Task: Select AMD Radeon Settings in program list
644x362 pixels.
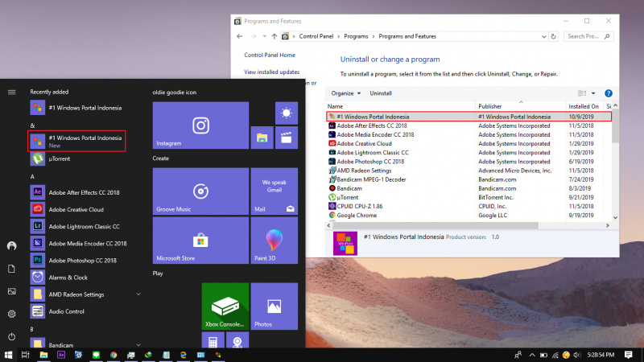Action: [469, 171]
